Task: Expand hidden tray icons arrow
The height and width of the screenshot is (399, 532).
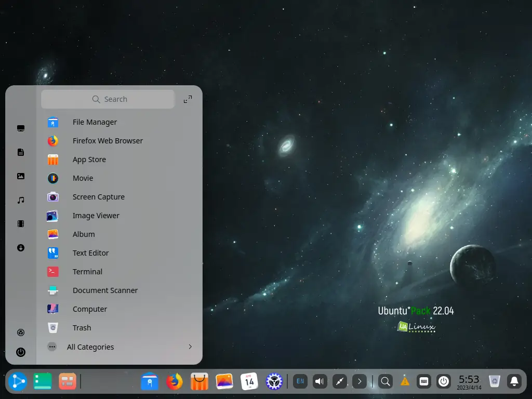Action: (x=360, y=381)
